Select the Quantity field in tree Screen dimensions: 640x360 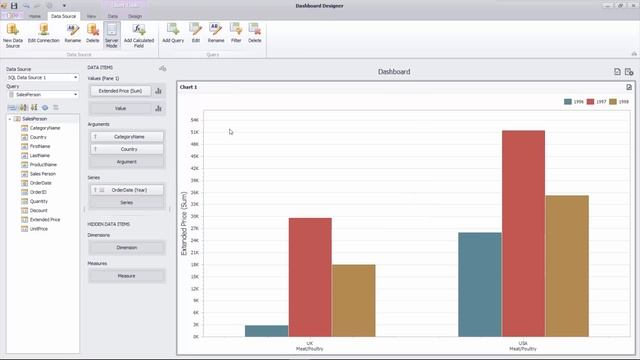click(x=39, y=201)
